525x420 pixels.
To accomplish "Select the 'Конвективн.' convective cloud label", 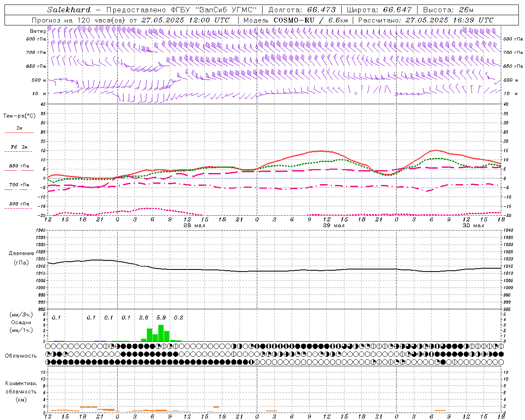I will tap(21, 383).
